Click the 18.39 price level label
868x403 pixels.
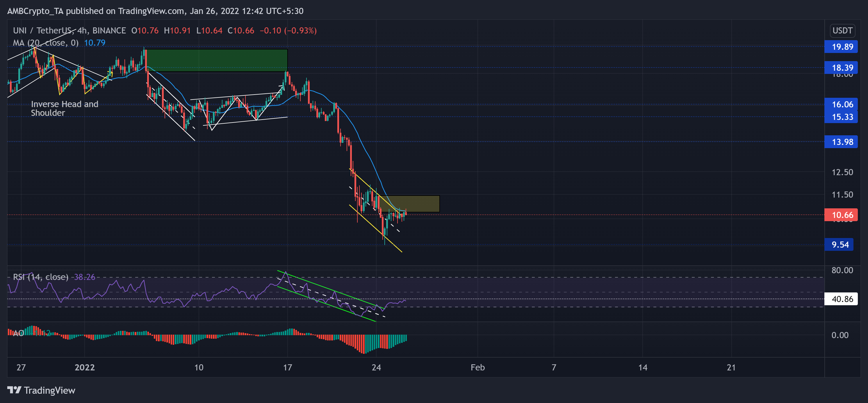tap(841, 68)
